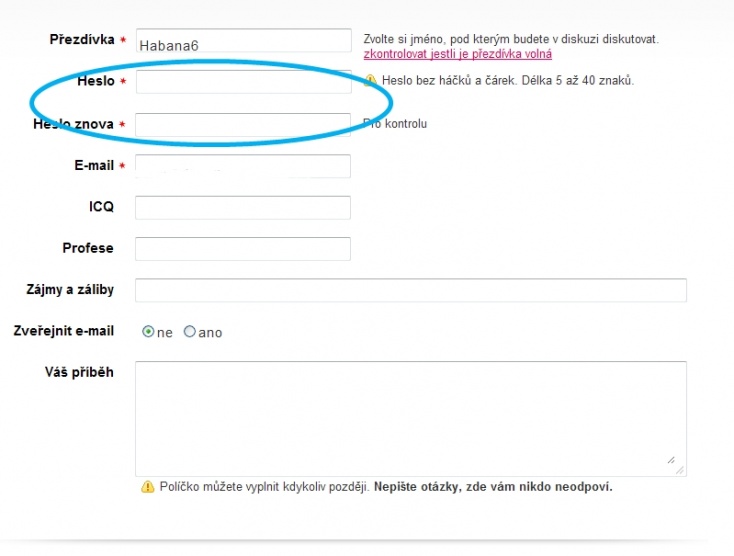Choose the "ano" radio option
Viewport: 734px width, 556px height.
[190, 332]
